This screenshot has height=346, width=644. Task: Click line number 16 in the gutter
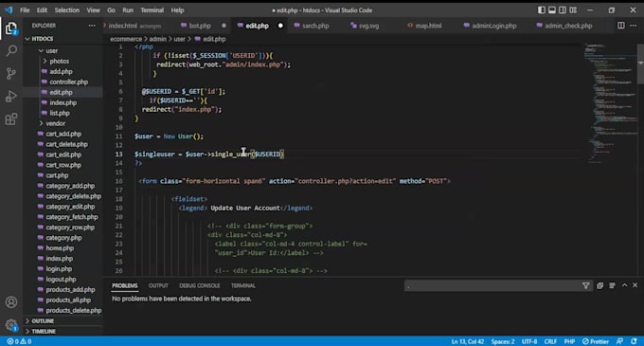point(118,181)
